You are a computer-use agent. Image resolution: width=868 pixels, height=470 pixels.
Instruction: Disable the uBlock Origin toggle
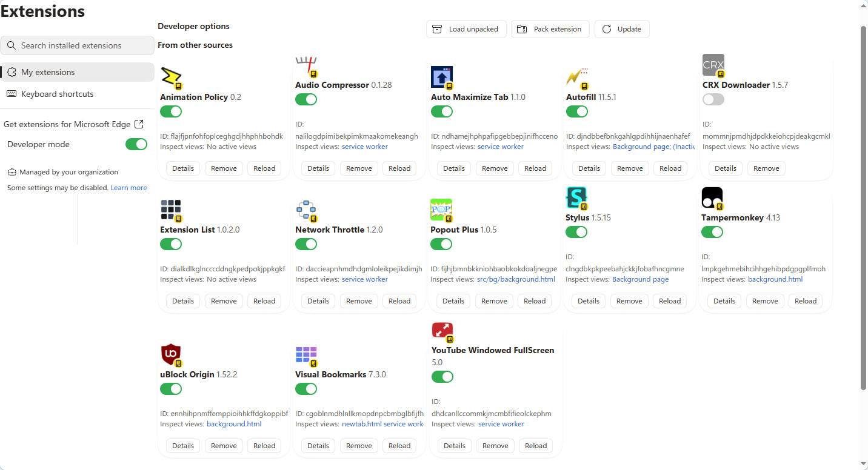pos(171,389)
